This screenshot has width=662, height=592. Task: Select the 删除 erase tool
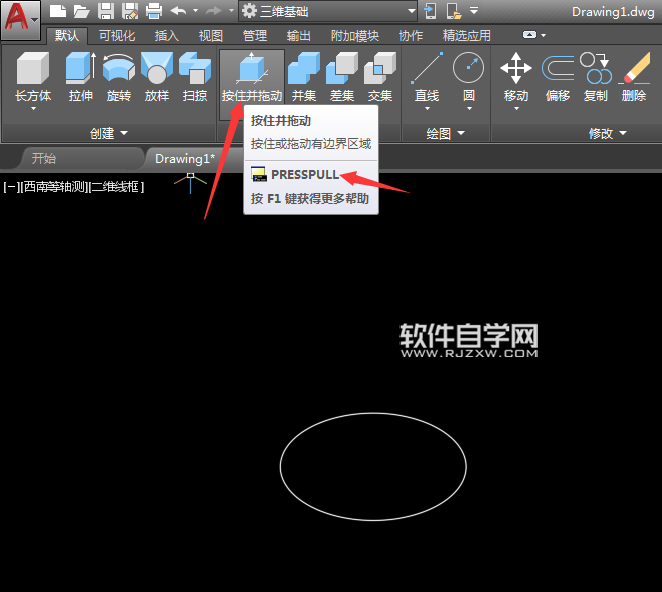(634, 77)
